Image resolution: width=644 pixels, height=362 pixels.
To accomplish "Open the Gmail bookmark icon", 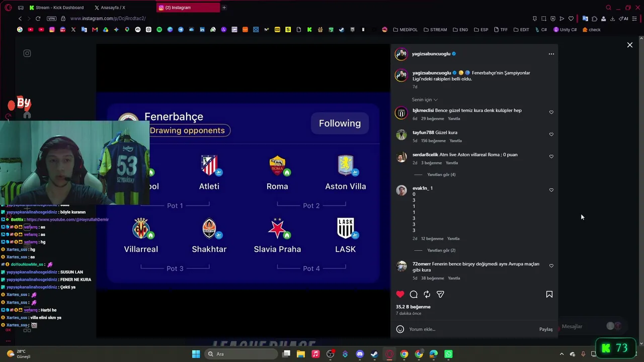I will coord(95,30).
